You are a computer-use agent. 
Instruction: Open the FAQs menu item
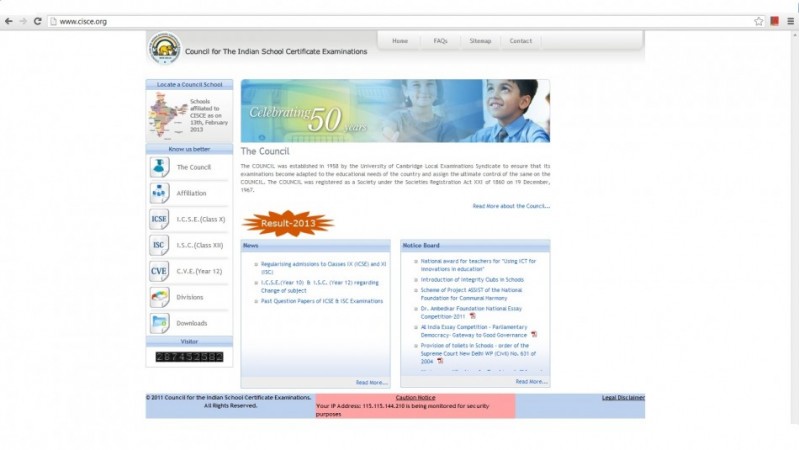[x=440, y=41]
